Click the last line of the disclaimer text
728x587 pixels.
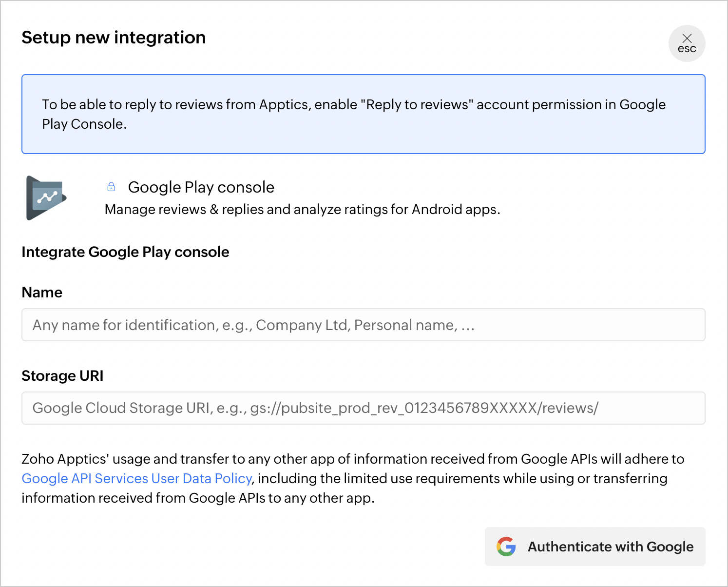point(198,498)
